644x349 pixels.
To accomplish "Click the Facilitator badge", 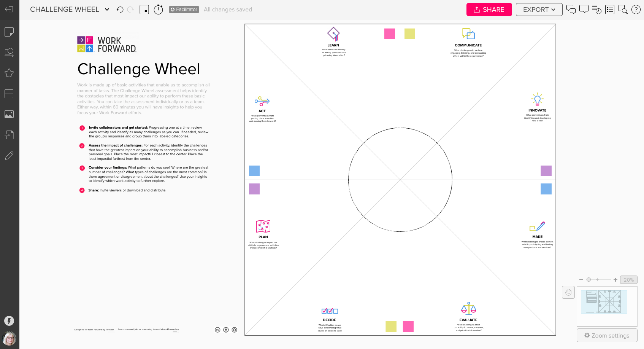I will click(x=184, y=9).
